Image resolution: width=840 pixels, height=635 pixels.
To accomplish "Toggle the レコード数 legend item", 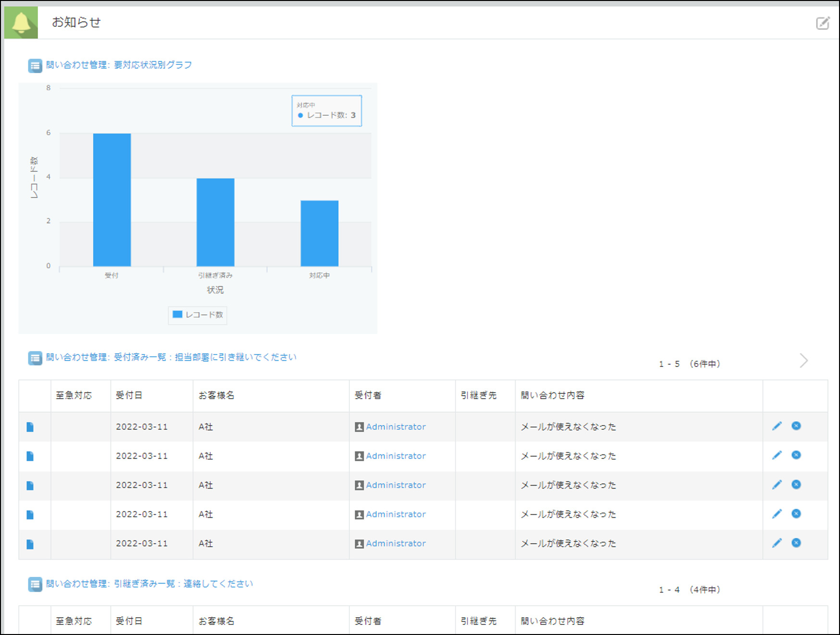I will (198, 315).
